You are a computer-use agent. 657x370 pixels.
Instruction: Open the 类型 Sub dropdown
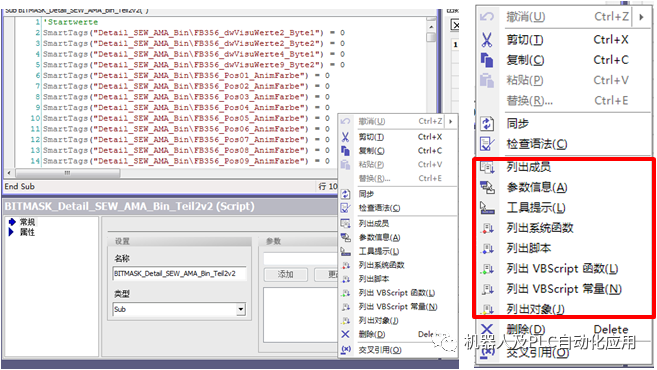[241, 309]
